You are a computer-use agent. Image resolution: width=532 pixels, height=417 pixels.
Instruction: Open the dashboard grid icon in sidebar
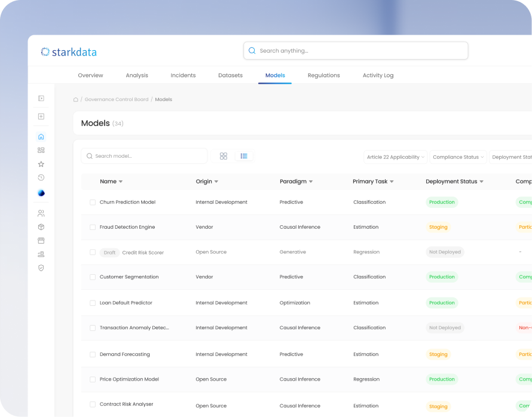tap(41, 150)
